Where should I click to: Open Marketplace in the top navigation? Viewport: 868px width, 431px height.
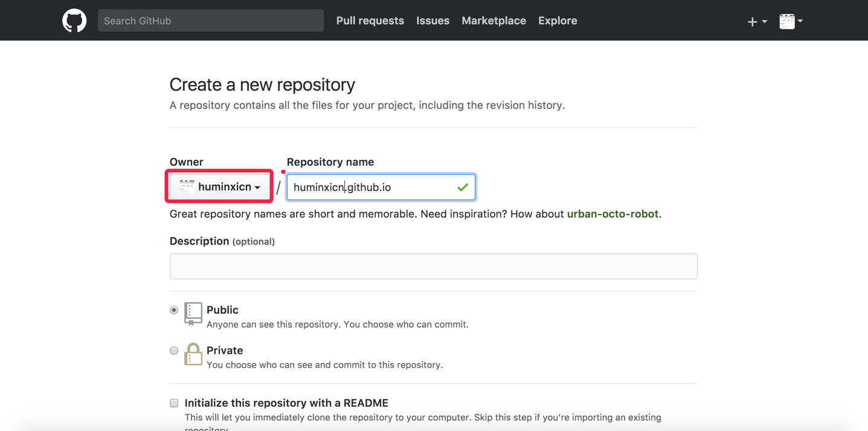(493, 21)
